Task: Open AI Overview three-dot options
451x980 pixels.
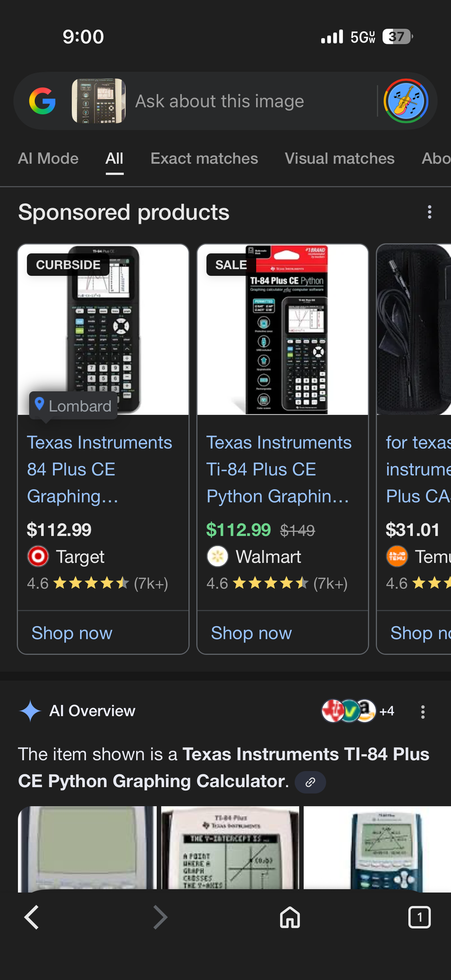Action: coord(422,712)
